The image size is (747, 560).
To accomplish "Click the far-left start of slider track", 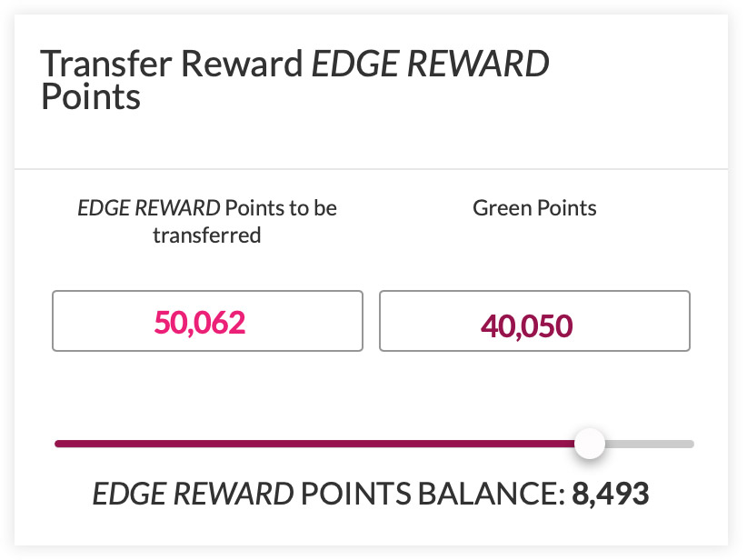I will [57, 444].
